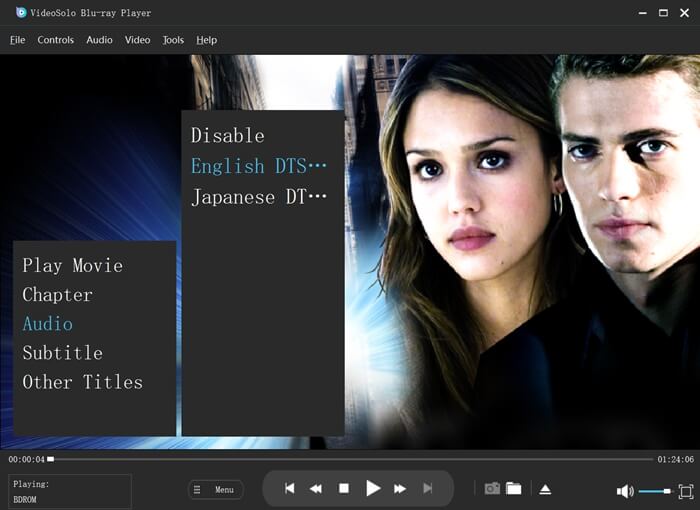
Task: Select Chapter in disc menu
Action: [x=58, y=295]
